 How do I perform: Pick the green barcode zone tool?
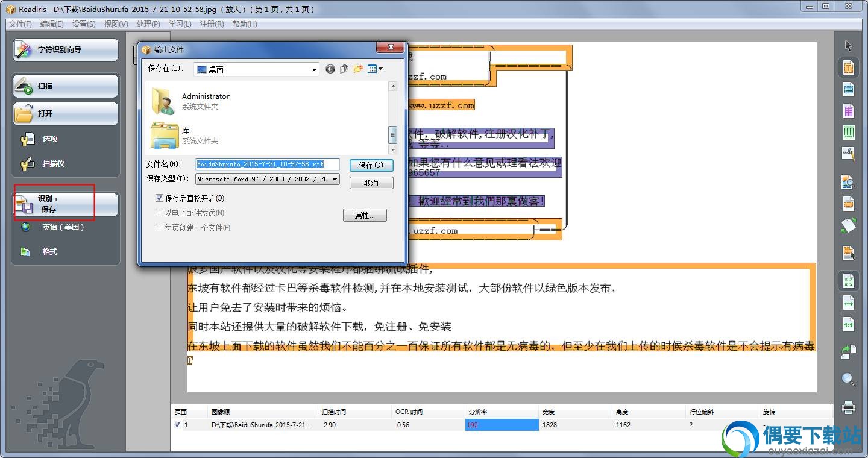849,132
